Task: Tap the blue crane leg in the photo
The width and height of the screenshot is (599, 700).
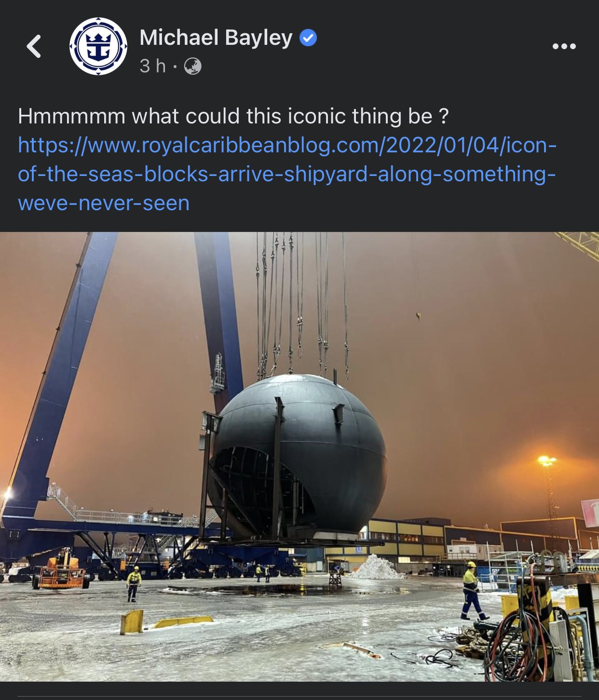Action: tap(58, 376)
